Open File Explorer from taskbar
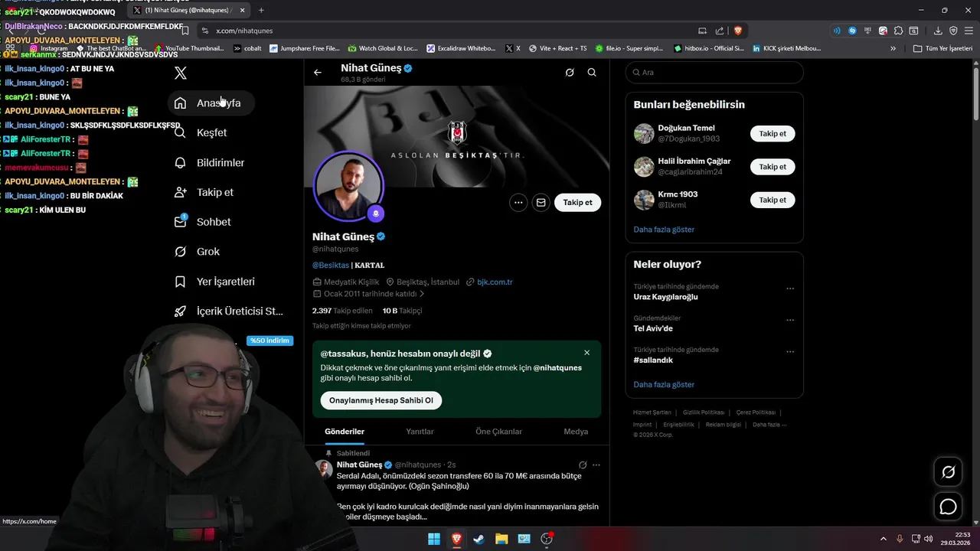The width and height of the screenshot is (980, 551). (501, 539)
